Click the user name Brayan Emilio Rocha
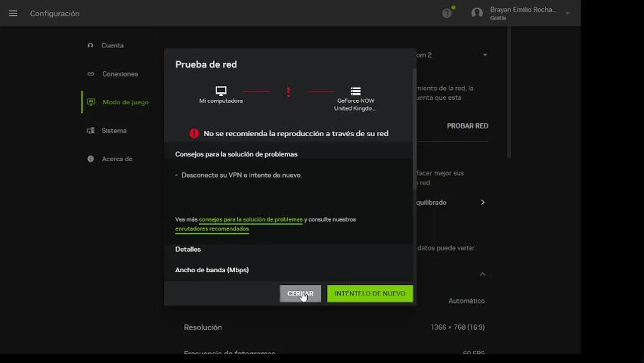This screenshot has width=644, height=363. click(523, 10)
